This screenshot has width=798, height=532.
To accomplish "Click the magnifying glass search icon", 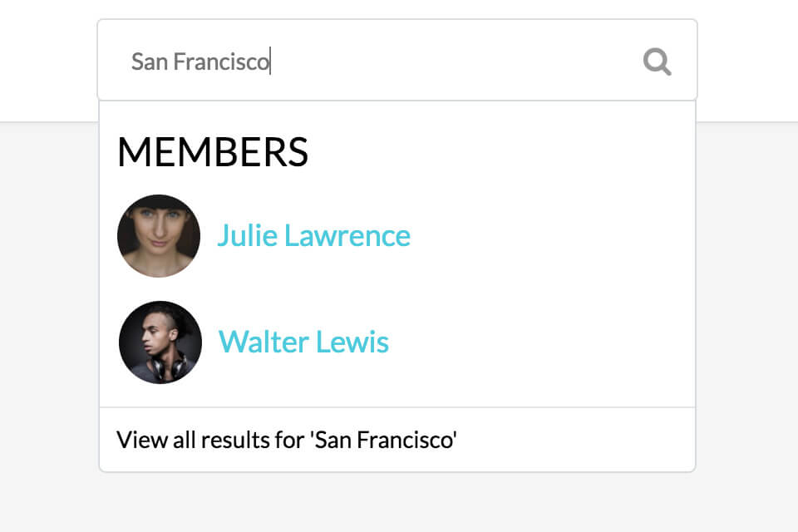I will click(657, 62).
